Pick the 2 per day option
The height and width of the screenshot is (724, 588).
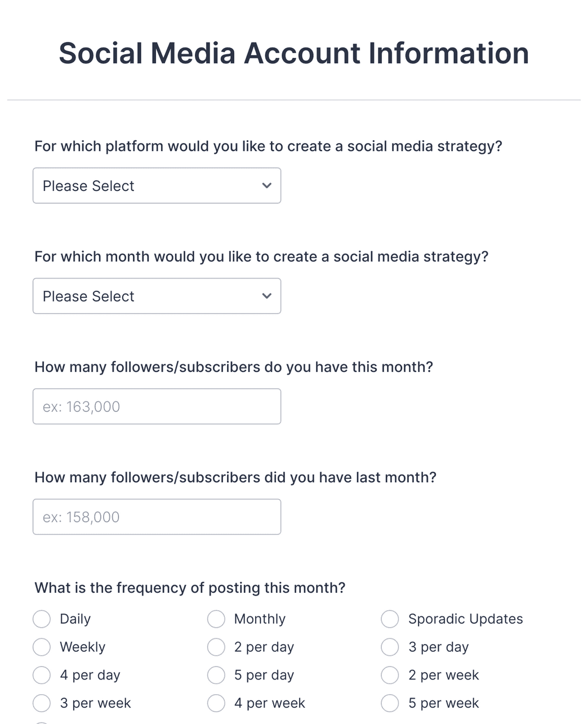216,647
